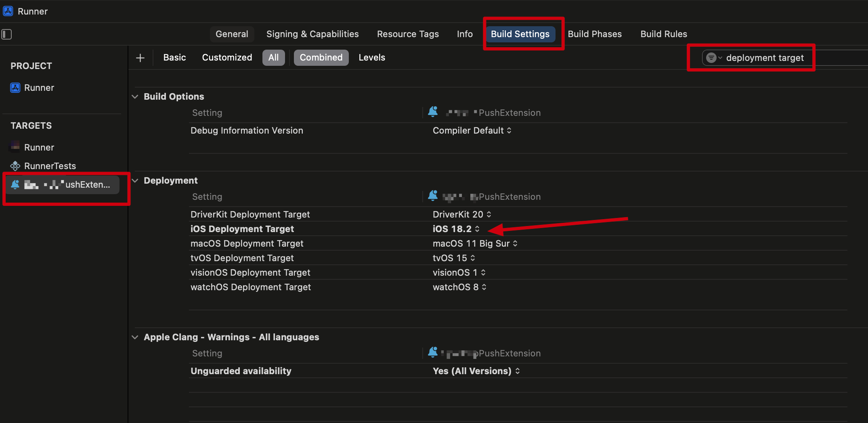
Task: Open the macOS 11 Big Sur dropdown
Action: pos(475,243)
